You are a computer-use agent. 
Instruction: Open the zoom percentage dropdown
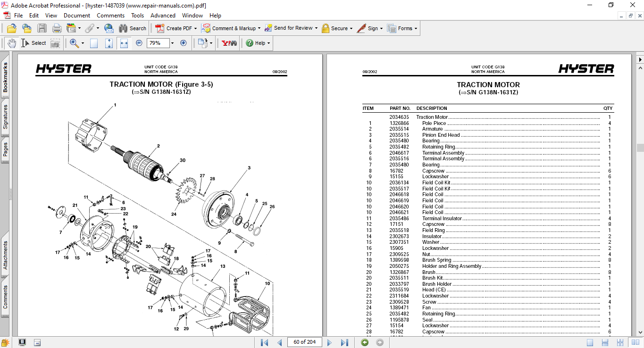click(x=172, y=43)
